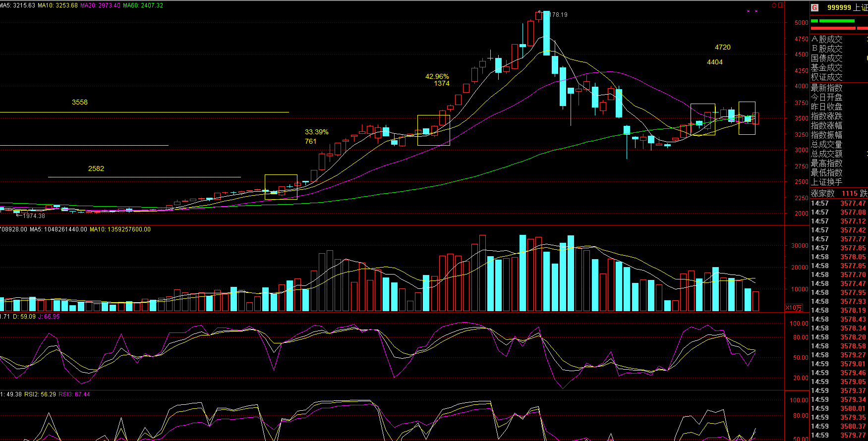This screenshot has width=868, height=441.
Task: Click the MA20: 2973.40 indicator label
Action: click(x=100, y=5)
